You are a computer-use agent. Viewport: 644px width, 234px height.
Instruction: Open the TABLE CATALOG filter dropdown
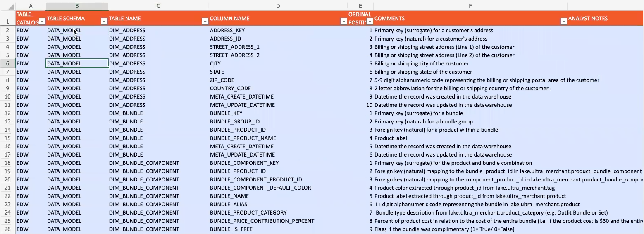42,22
